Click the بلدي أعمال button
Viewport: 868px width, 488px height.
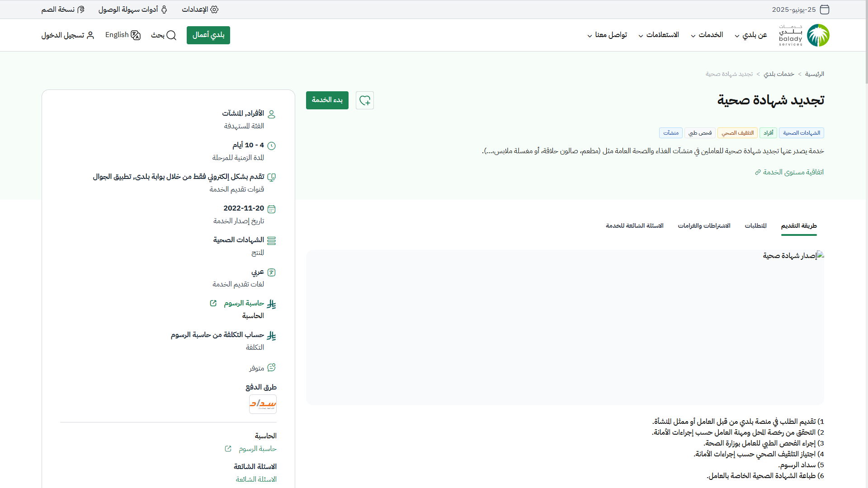[208, 35]
